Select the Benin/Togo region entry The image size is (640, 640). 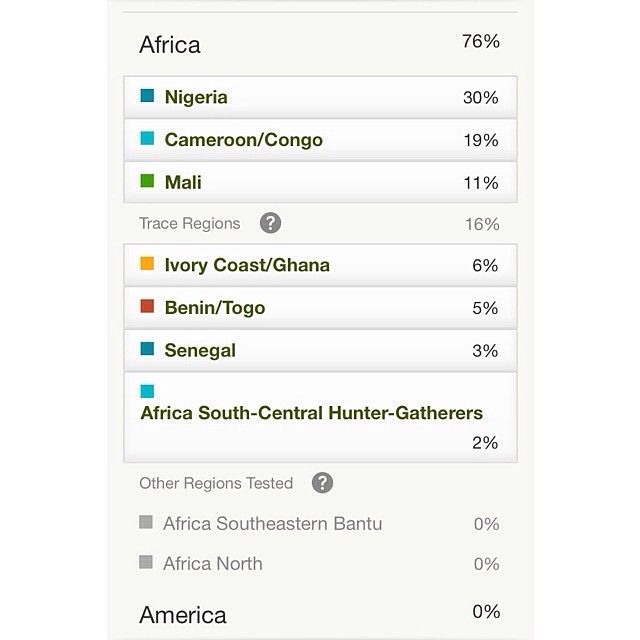320,308
